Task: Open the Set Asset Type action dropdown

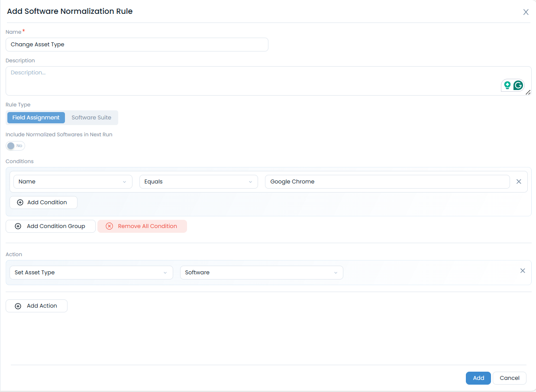Action: pos(91,273)
